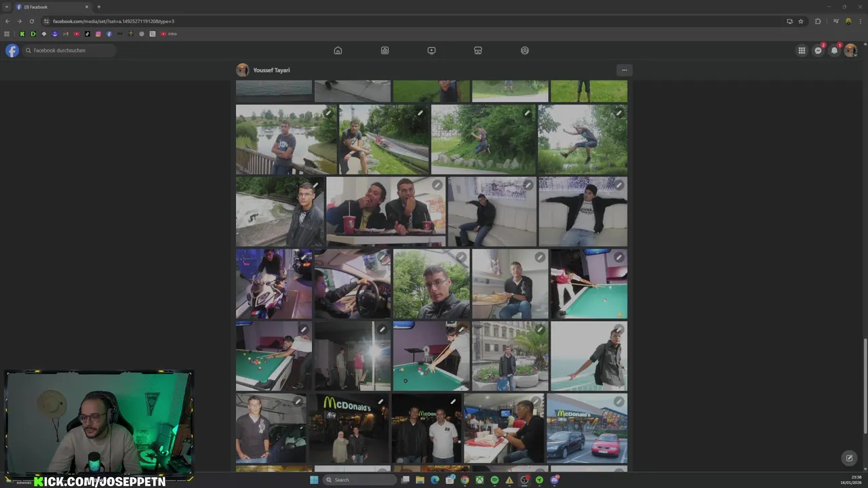This screenshot has height=488, width=868.
Task: Open the man by flower planters photo
Action: tap(510, 356)
